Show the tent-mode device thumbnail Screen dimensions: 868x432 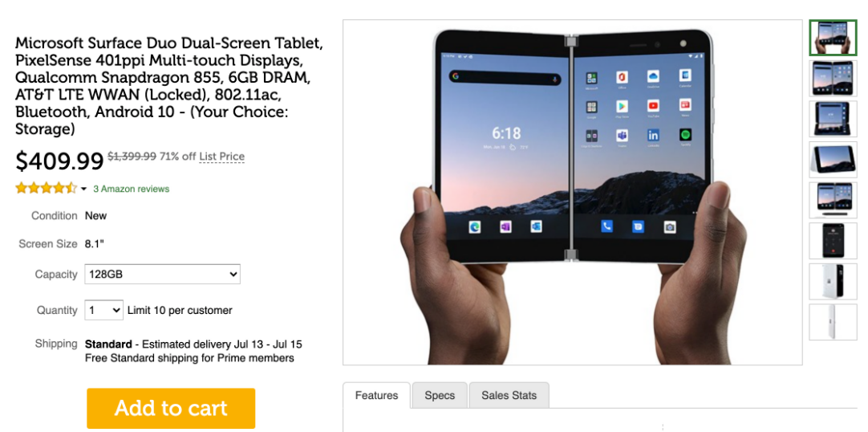pos(833,160)
